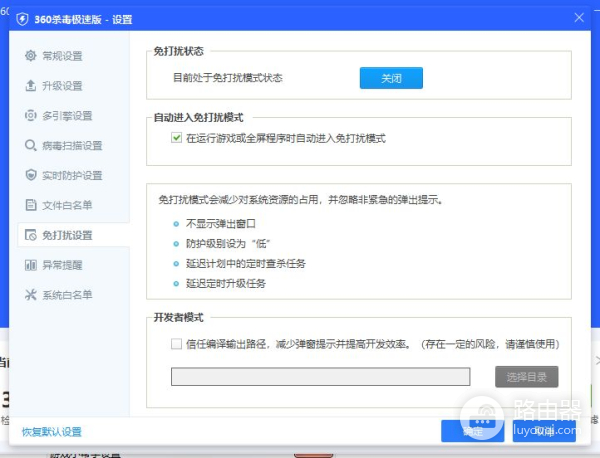Uncheck auto-enter 免打扰模式 when gaming checkbox
Image resolution: width=600 pixels, height=458 pixels.
[176, 138]
